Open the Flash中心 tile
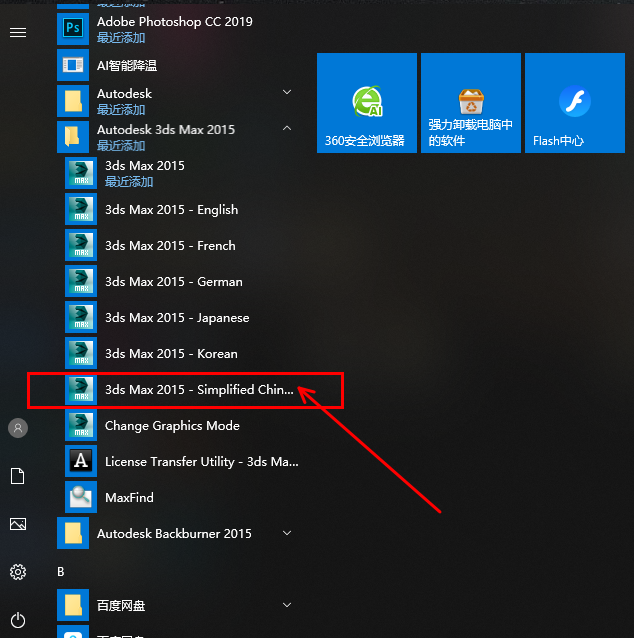The width and height of the screenshot is (634, 638). click(x=574, y=103)
